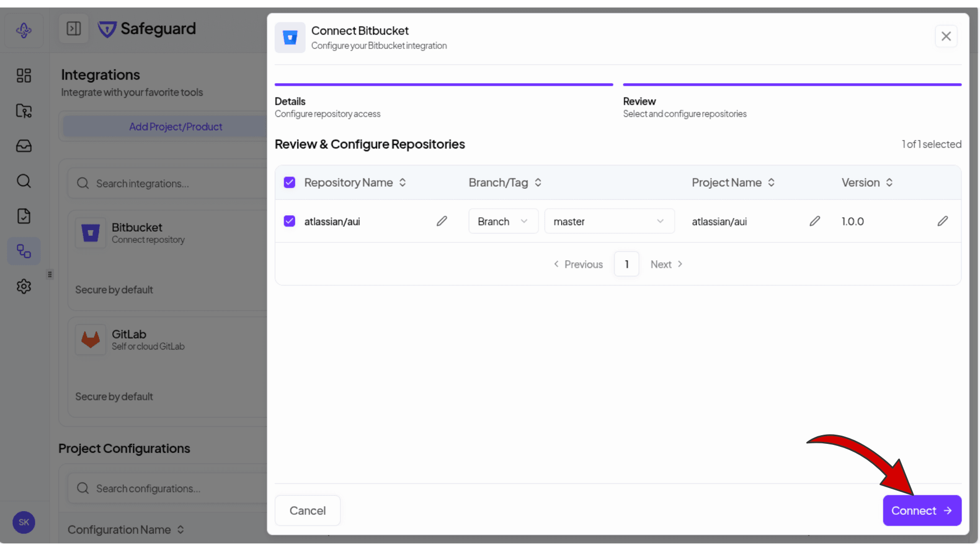The height and width of the screenshot is (551, 980).
Task: Select the repository folder icon in sidebar
Action: tap(23, 111)
